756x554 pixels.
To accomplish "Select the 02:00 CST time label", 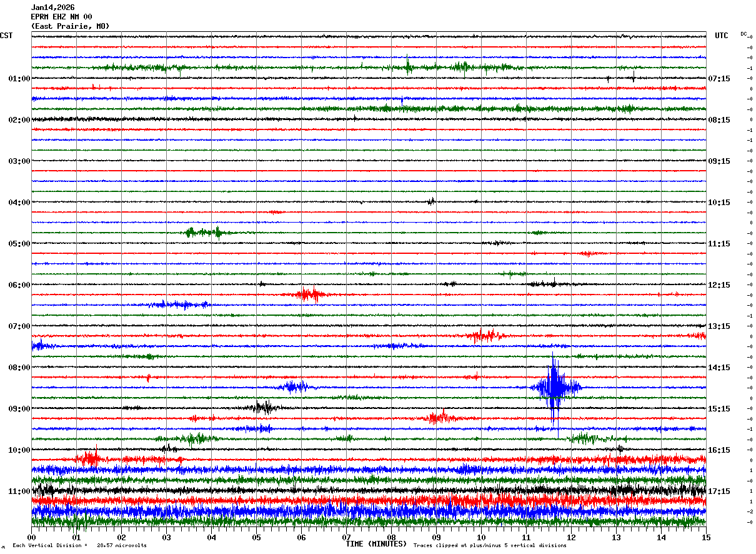I will (x=19, y=120).
